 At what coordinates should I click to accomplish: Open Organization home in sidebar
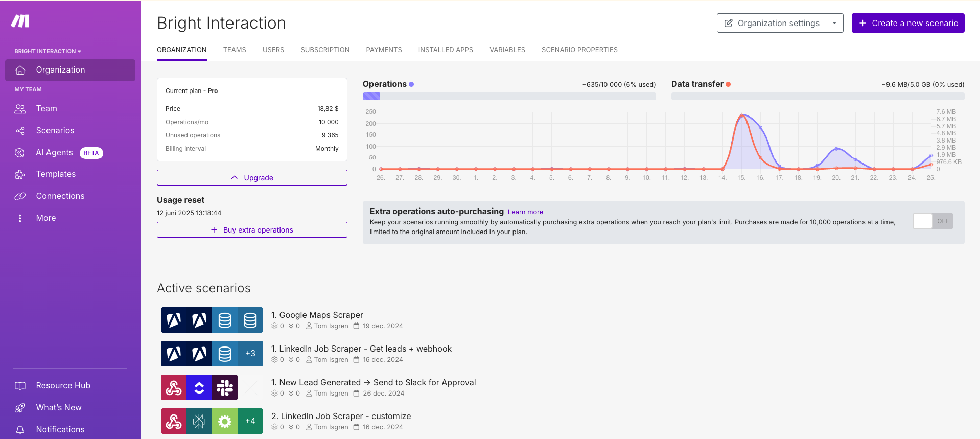pos(70,70)
